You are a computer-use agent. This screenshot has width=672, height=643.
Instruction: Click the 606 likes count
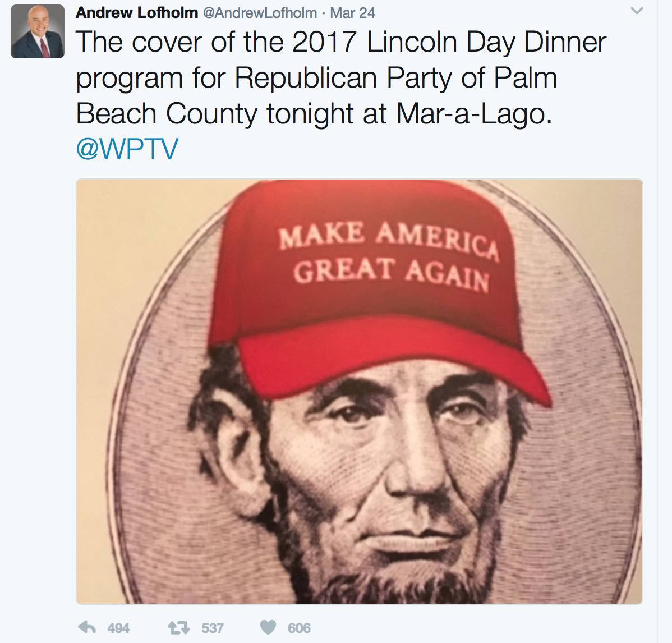299,628
